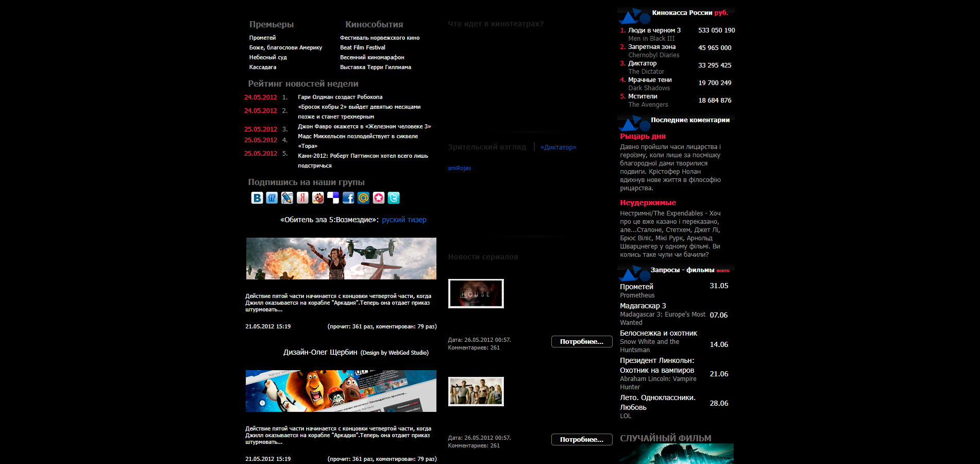980x464 pixels.
Task: Click release date 31.05 for Прометей
Action: 719,286
